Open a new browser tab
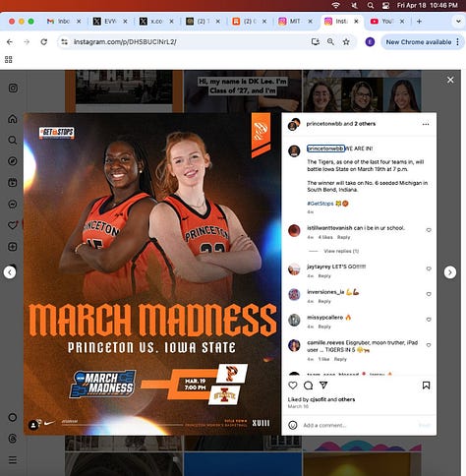The height and width of the screenshot is (476, 466). (x=419, y=22)
